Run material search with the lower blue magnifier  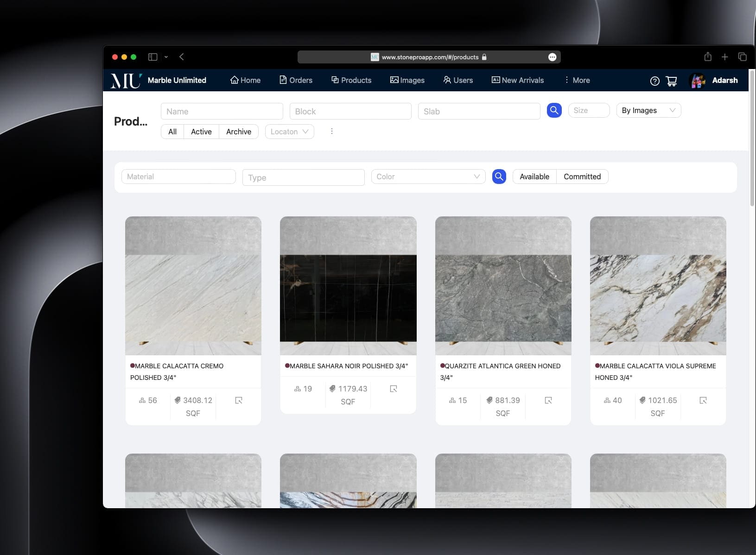[499, 177]
